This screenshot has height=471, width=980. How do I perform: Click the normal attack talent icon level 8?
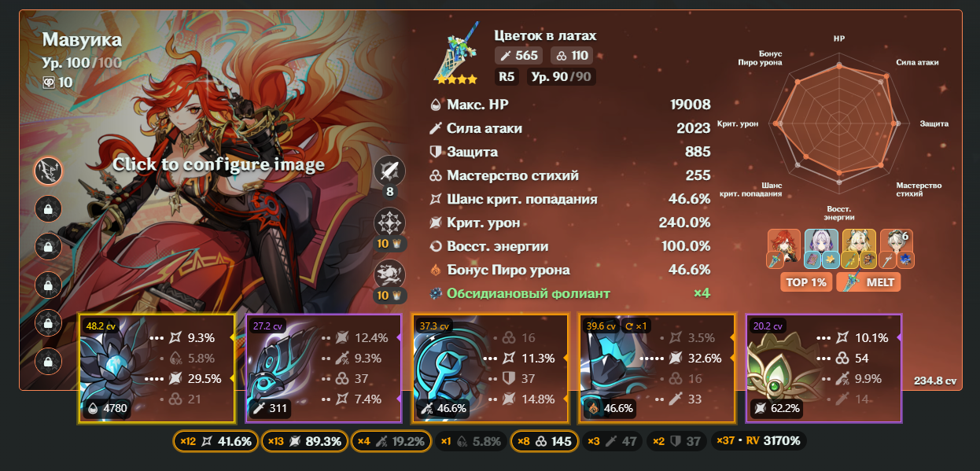tap(389, 170)
